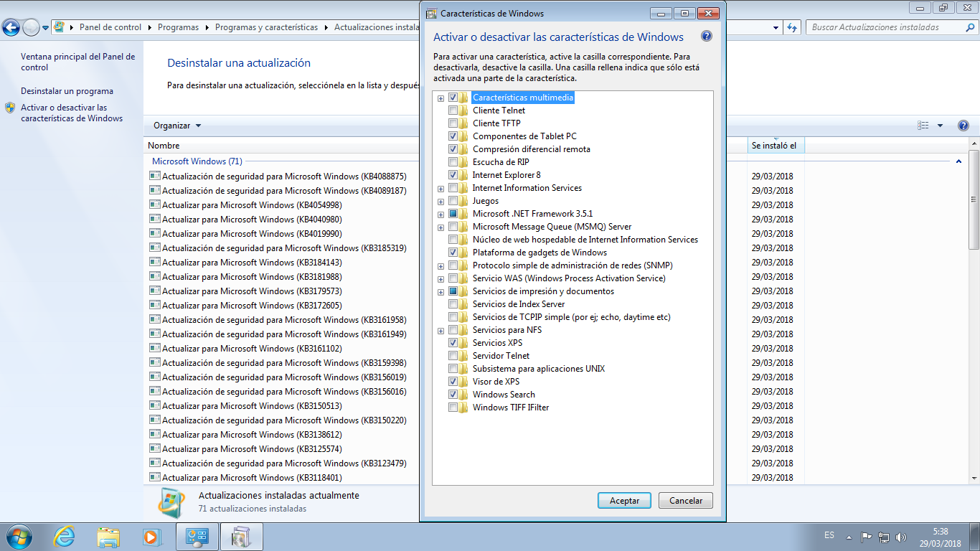The image size is (980, 551).
Task: Enable the Cliente Telnet checkbox
Action: tap(453, 110)
